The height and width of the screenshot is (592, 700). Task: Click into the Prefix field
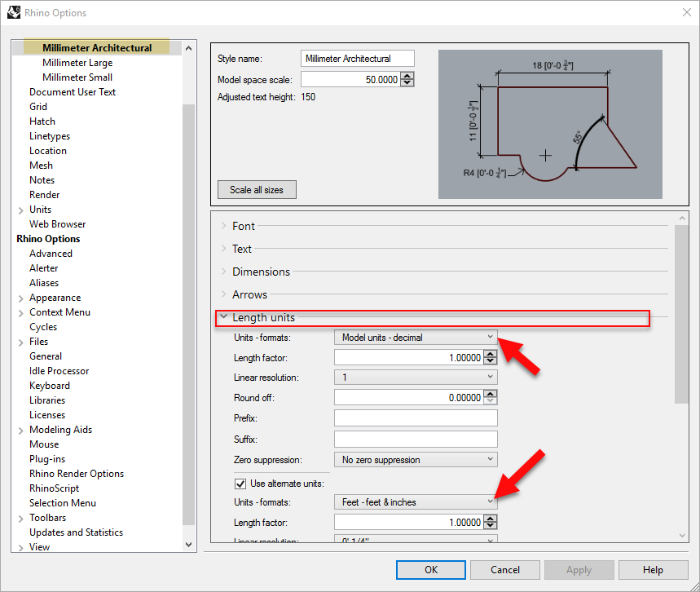[x=416, y=418]
